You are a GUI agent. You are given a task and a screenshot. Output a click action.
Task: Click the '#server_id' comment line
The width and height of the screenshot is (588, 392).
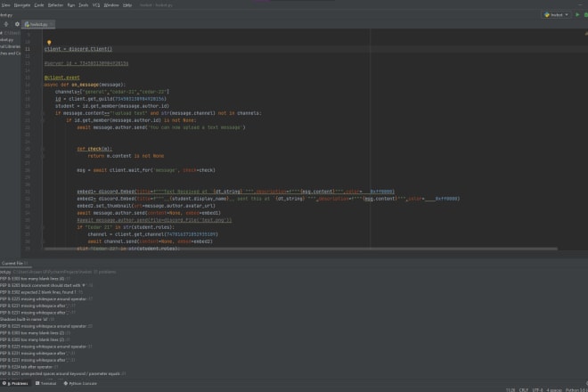86,63
